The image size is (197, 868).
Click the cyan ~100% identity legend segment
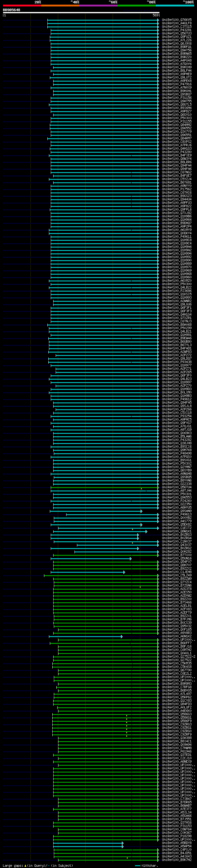(175, 6)
